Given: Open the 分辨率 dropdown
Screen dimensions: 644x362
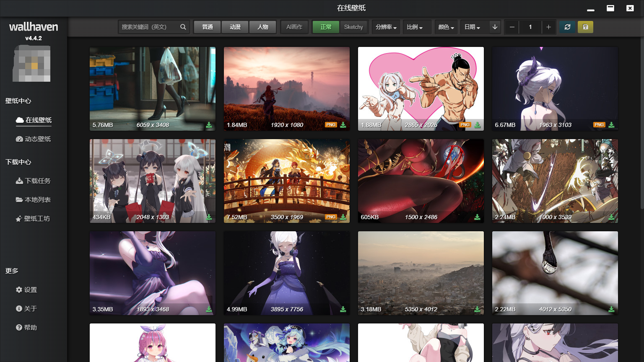Looking at the screenshot, I should point(386,27).
